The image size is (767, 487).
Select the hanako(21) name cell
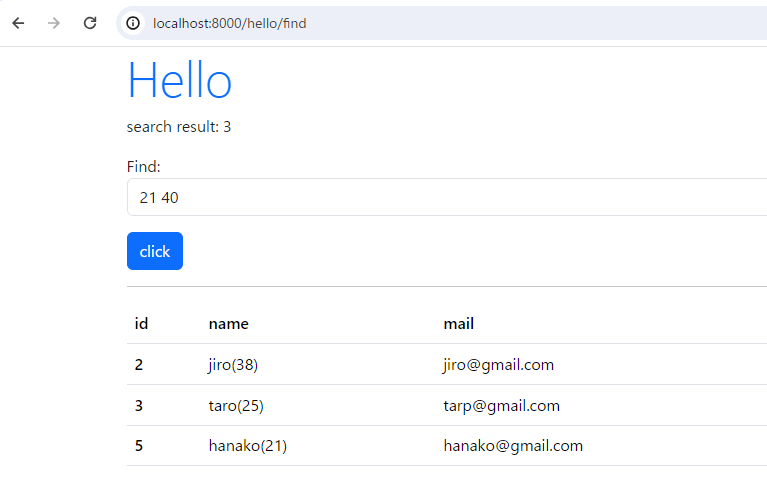(248, 446)
